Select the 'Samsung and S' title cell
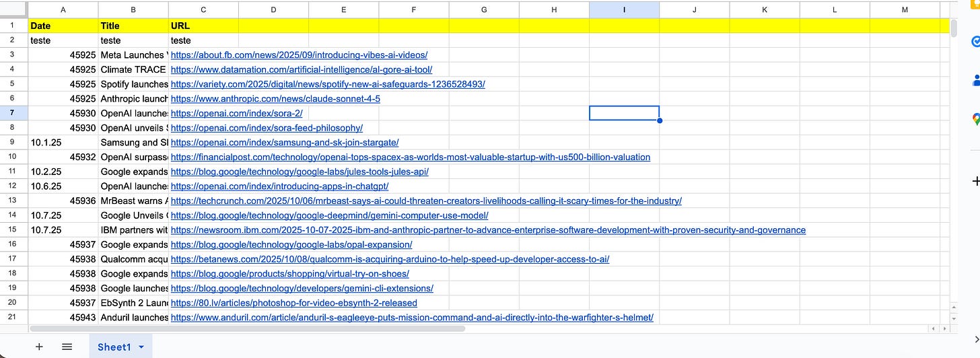This screenshot has width=980, height=358. point(133,143)
